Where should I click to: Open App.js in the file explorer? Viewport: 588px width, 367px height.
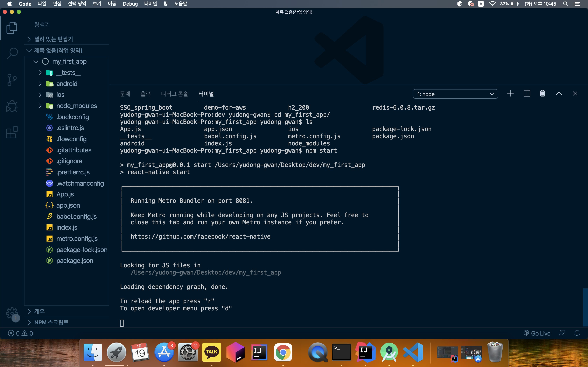pos(65,194)
